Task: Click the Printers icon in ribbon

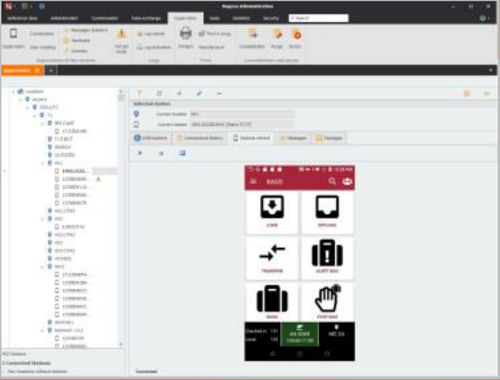Action: coord(186,34)
